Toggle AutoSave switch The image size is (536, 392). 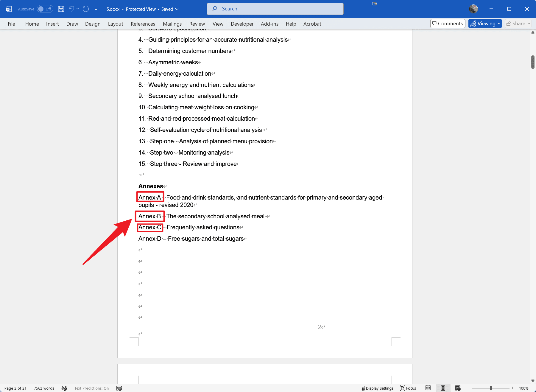point(45,9)
